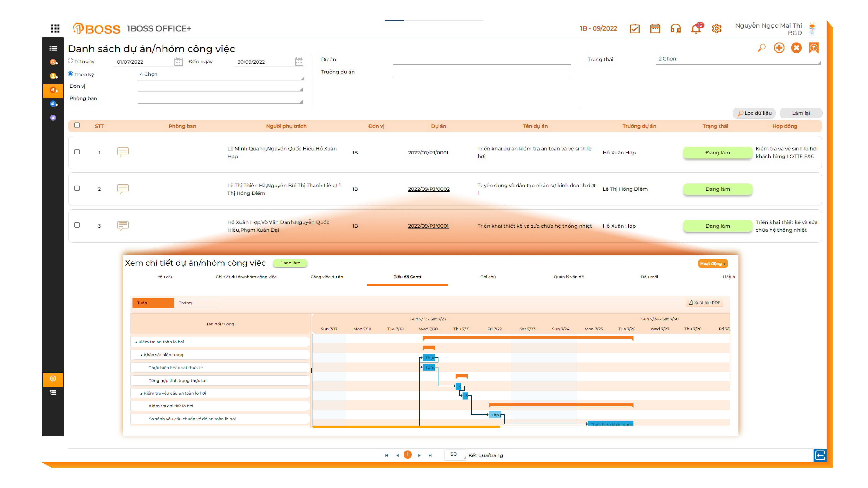Click the headset support icon
The height and width of the screenshot is (488, 868).
point(675,29)
